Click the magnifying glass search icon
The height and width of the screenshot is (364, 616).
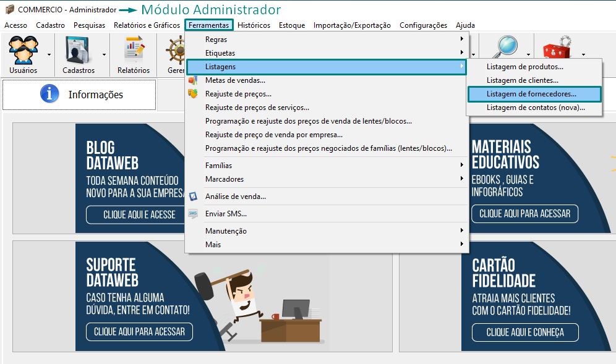coord(507,48)
